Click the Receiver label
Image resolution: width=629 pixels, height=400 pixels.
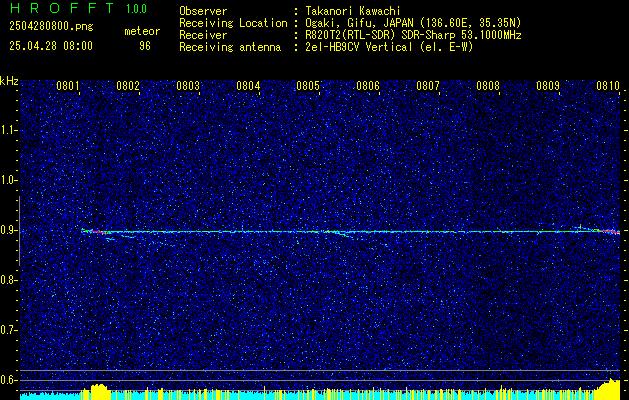[x=203, y=35]
